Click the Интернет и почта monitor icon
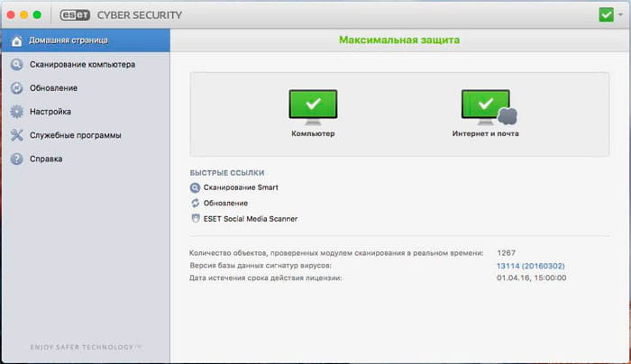Viewport: 631px width, 364px height. point(489,107)
